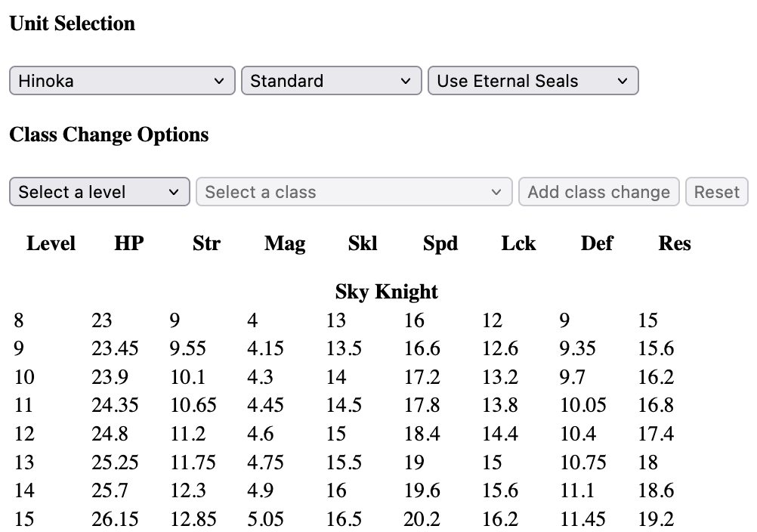Click the Sky Knight class heading
Viewport: 757px width, 532px height.
pyautogui.click(x=386, y=292)
